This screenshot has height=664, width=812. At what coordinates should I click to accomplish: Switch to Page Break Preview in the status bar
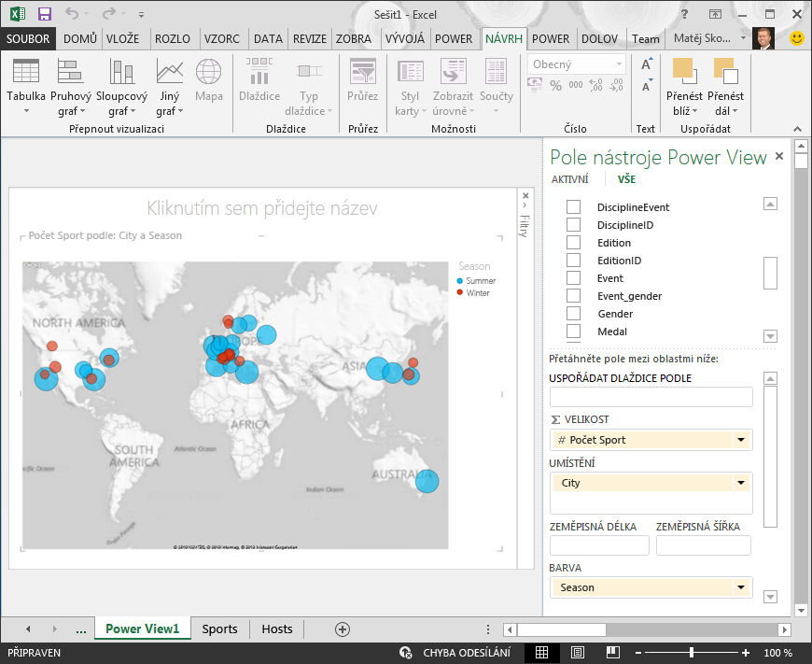click(613, 653)
